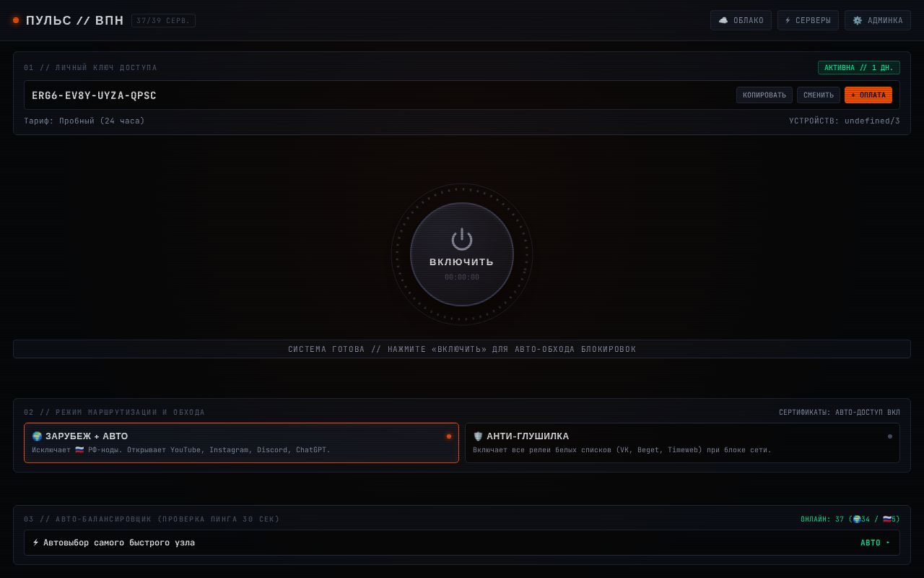Viewport: 924px width, 578px height.
Task: Click СМЕНИТЬ to change the key
Action: click(819, 95)
